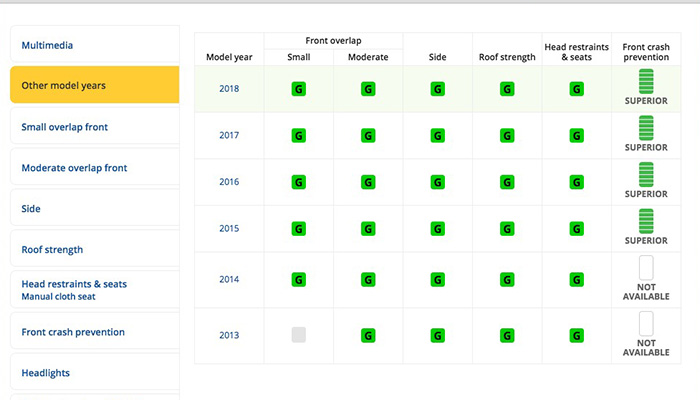Open the 2017 model year link
Image resolution: width=700 pixels, height=400 pixels.
pyautogui.click(x=229, y=135)
